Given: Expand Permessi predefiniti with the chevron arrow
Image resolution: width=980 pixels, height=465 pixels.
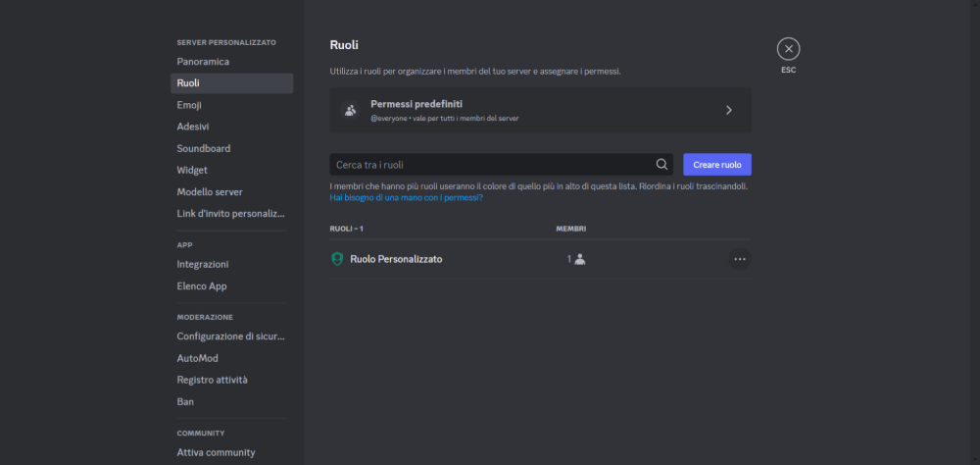Looking at the screenshot, I should coord(729,110).
